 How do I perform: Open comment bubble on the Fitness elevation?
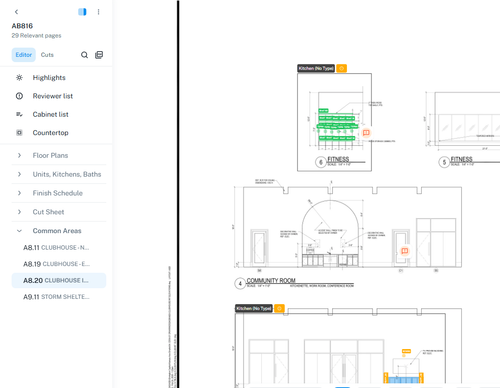coord(366,133)
